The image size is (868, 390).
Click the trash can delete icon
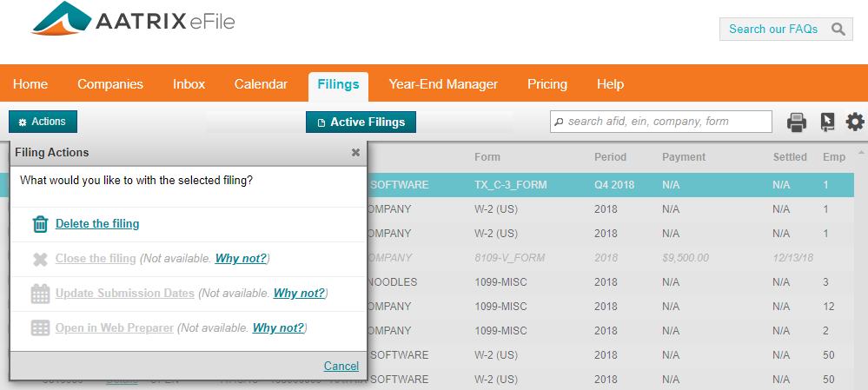[40, 224]
